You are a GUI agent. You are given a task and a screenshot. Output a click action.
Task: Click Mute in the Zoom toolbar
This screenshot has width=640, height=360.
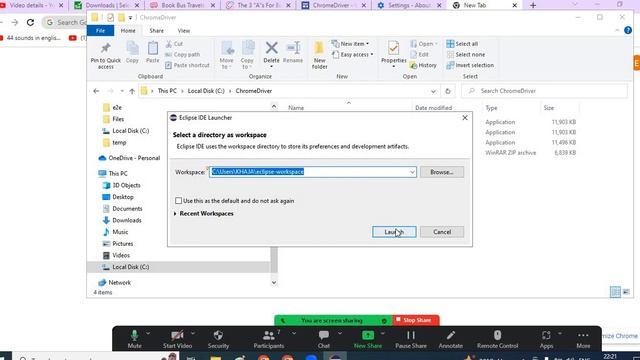pyautogui.click(x=134, y=339)
